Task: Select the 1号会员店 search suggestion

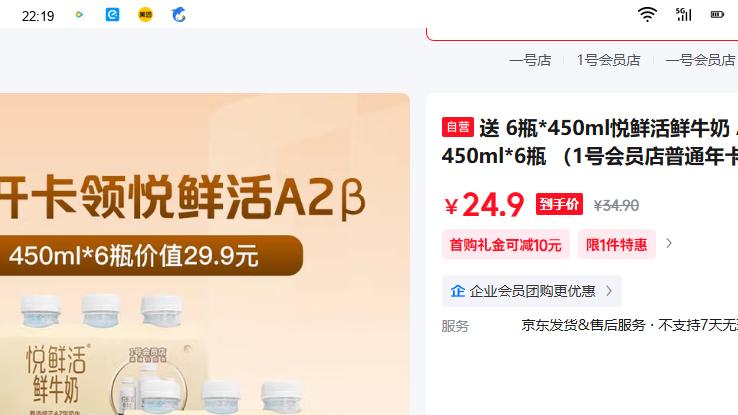Action: [x=609, y=60]
